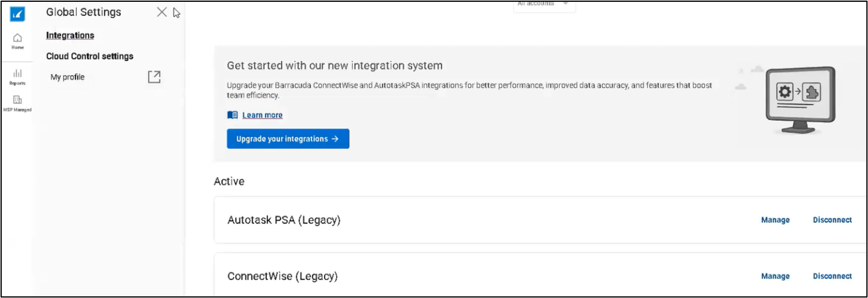The height and width of the screenshot is (298, 868).
Task: Manage the ConnectWise (Legacy) integration
Action: tap(775, 276)
